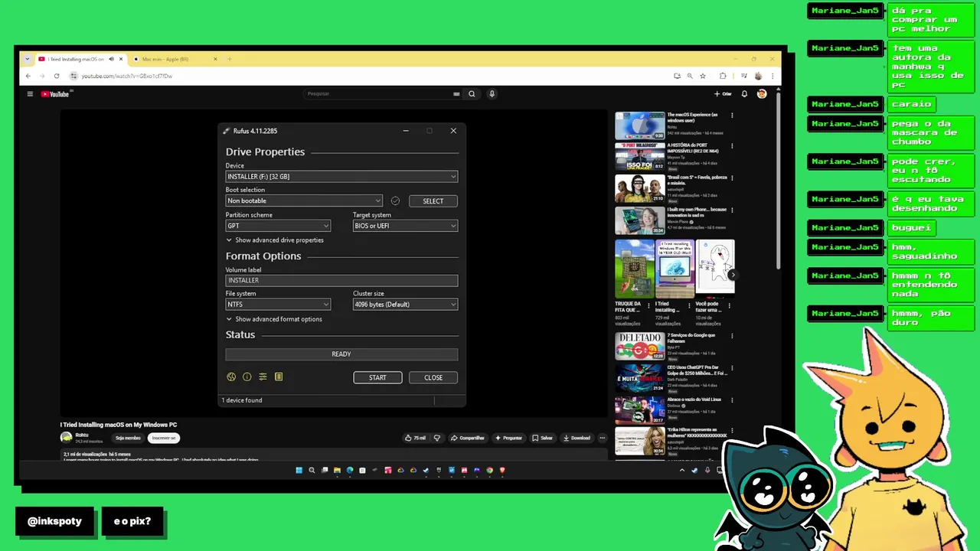Go back in the browser
This screenshot has width=980, height=551.
[x=28, y=76]
